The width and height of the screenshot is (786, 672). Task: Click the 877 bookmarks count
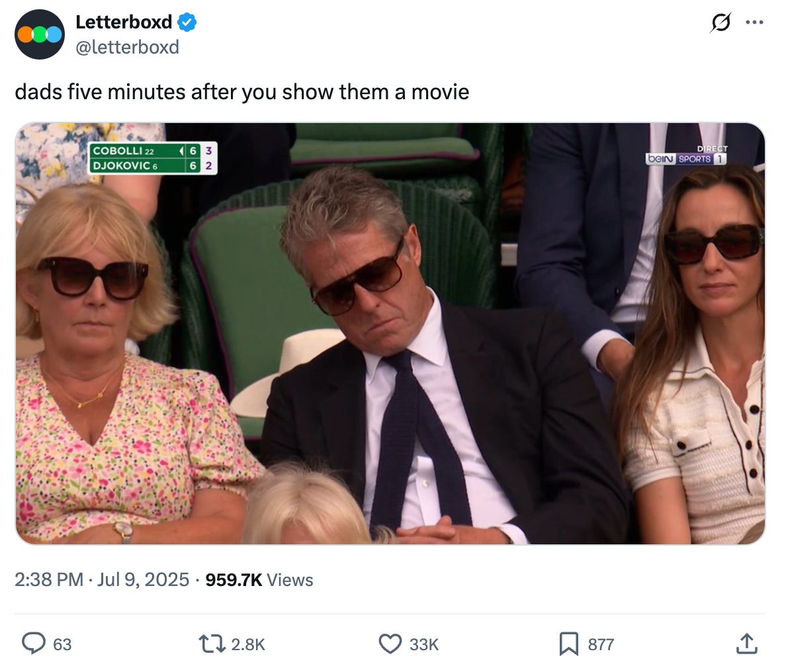pyautogui.click(x=601, y=644)
